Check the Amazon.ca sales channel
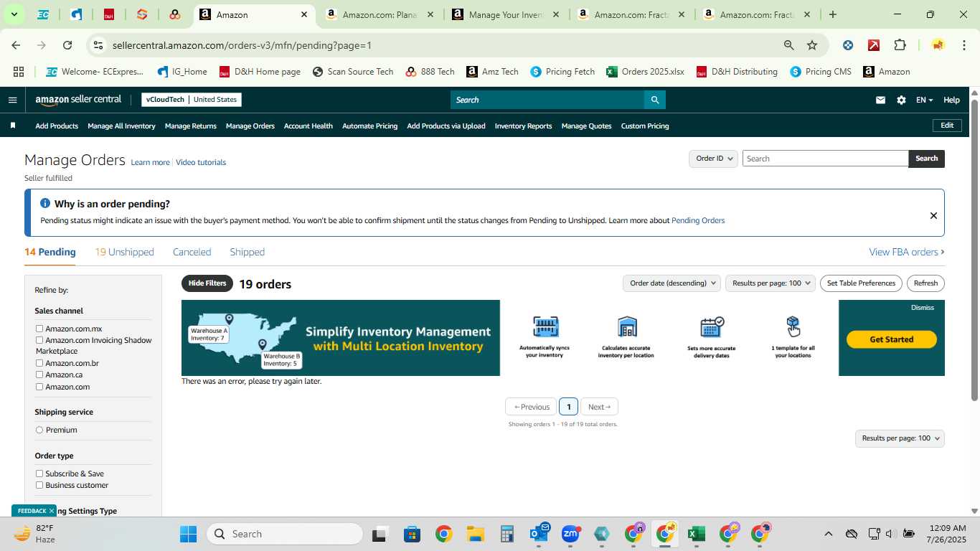 tap(39, 375)
